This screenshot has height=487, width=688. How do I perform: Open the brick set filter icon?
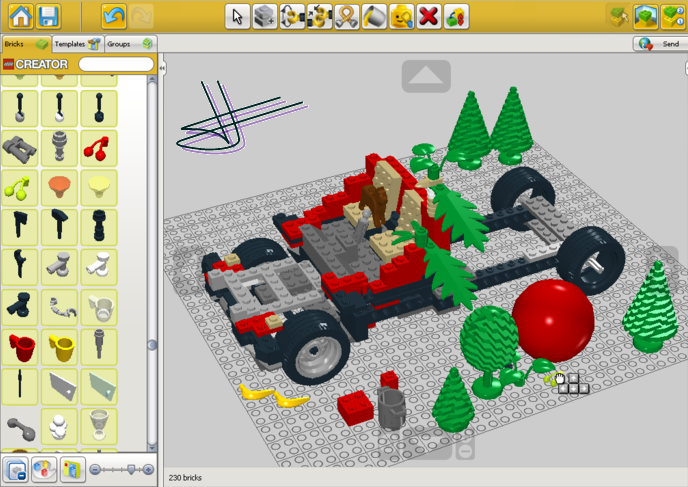[x=72, y=470]
